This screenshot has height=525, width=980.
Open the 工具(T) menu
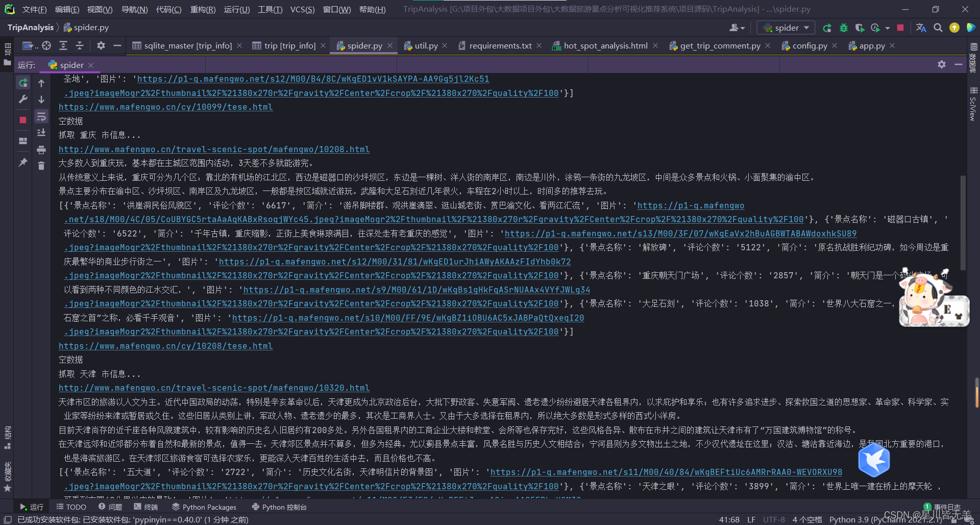(x=270, y=9)
